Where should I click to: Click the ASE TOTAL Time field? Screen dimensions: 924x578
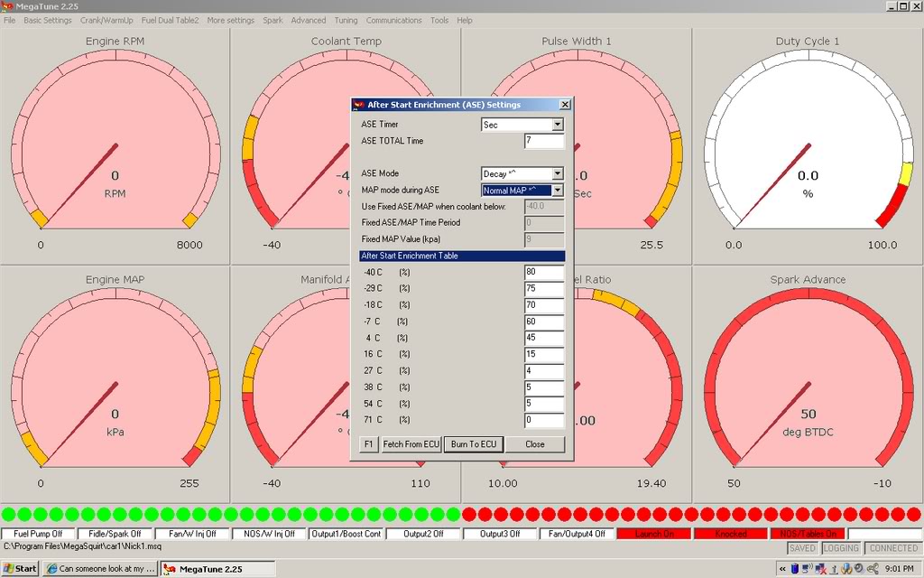(544, 140)
